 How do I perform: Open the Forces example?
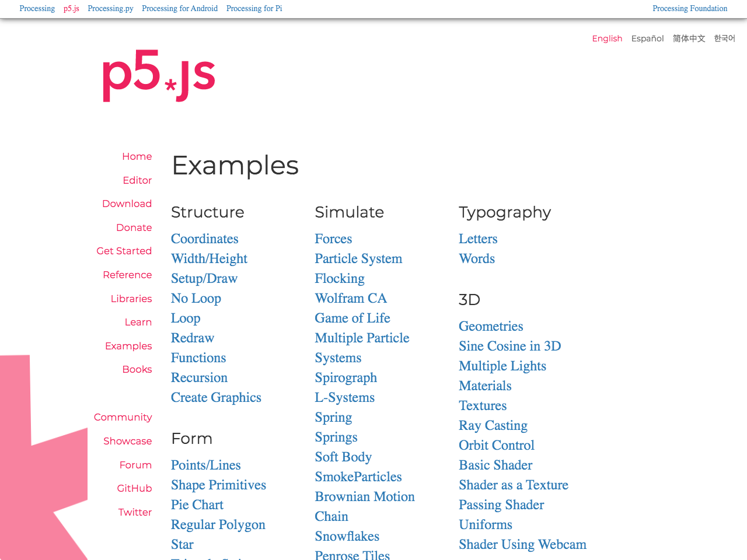333,239
